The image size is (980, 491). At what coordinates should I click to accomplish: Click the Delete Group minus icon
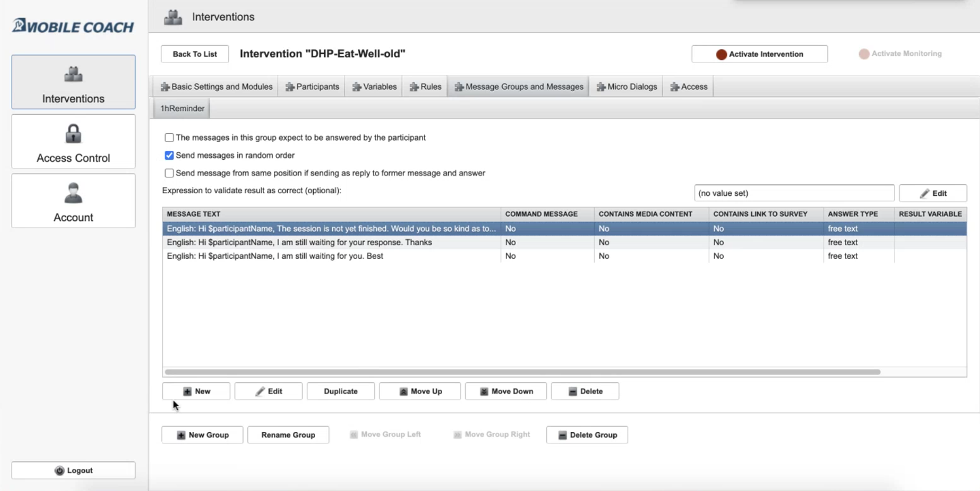(563, 435)
